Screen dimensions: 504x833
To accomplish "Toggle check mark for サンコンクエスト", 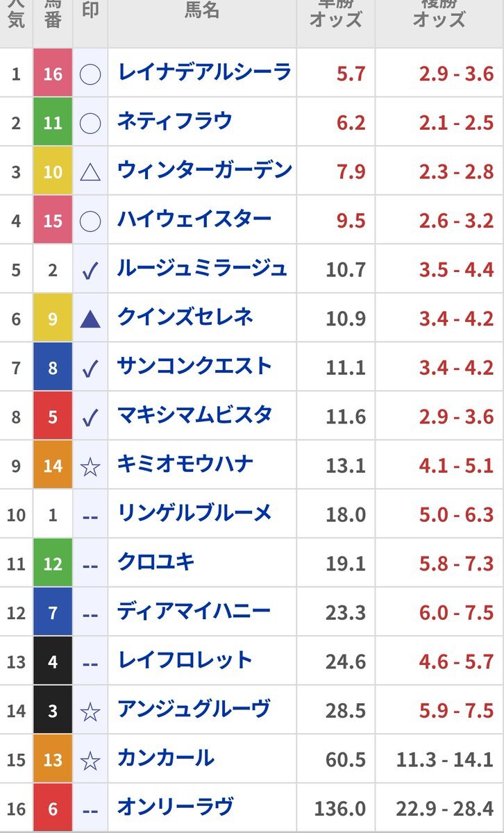I will pyautogui.click(x=90, y=368).
